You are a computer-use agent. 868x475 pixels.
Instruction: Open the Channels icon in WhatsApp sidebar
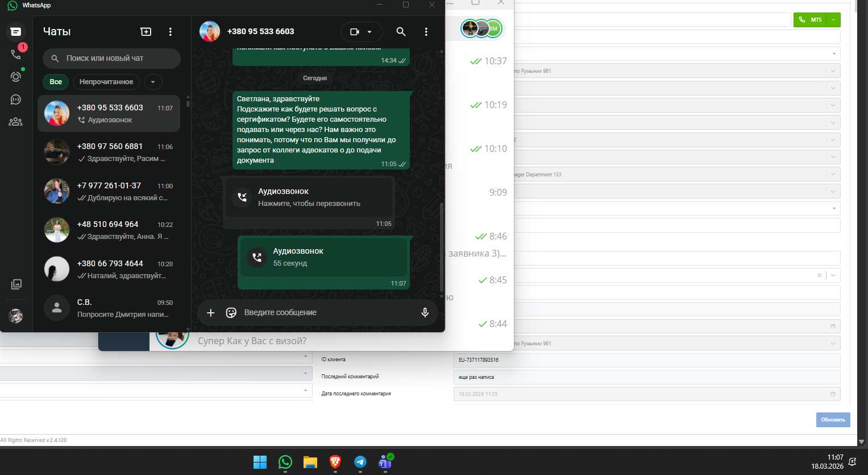(x=16, y=100)
